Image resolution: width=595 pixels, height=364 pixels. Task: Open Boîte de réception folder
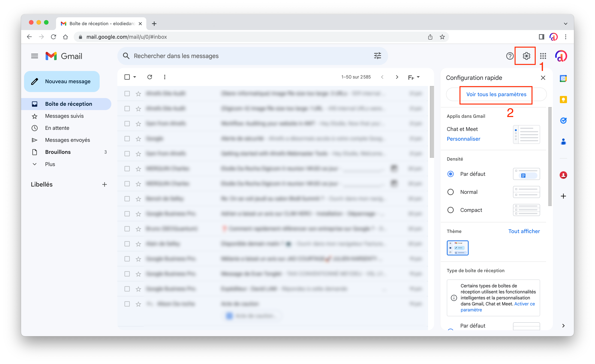point(66,104)
